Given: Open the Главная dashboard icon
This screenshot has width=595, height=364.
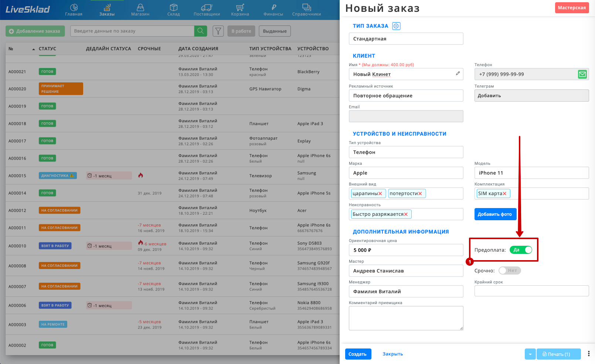Looking at the screenshot, I should tap(74, 10).
